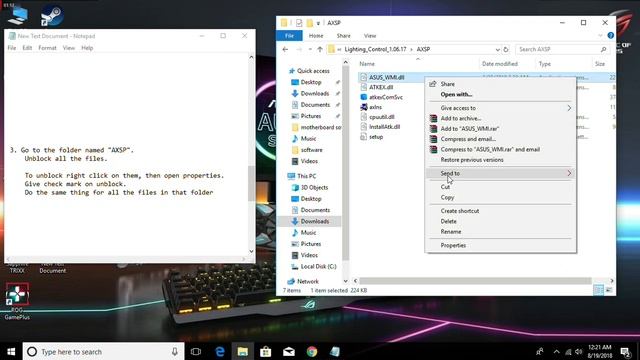
Task: Select Add to "ASUS_WMI.rar" entry
Action: tap(469, 129)
